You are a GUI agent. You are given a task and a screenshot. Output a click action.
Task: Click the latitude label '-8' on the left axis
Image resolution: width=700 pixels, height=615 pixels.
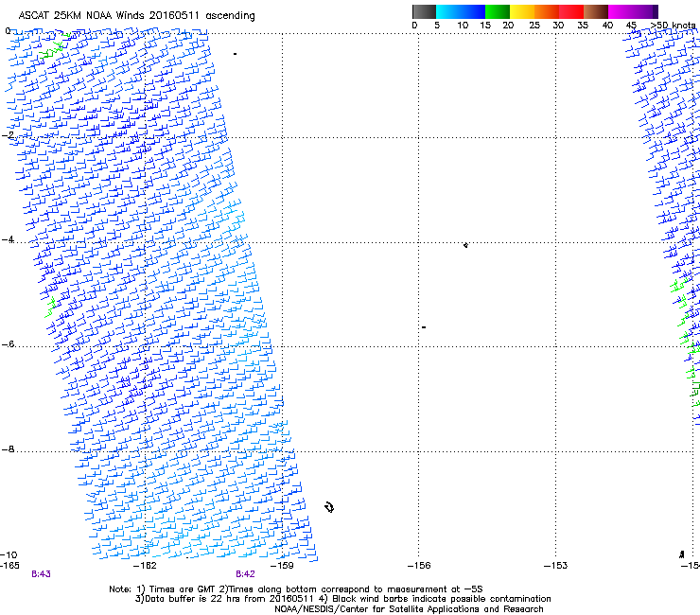(8, 449)
